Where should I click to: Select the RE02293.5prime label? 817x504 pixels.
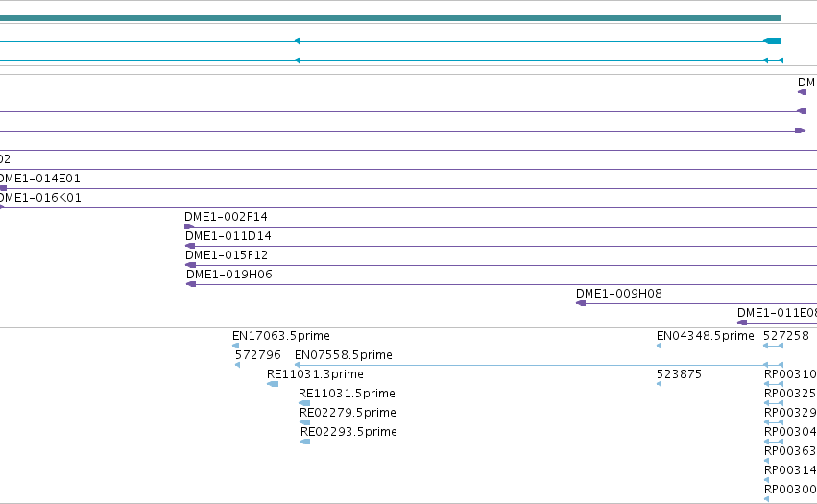click(349, 432)
